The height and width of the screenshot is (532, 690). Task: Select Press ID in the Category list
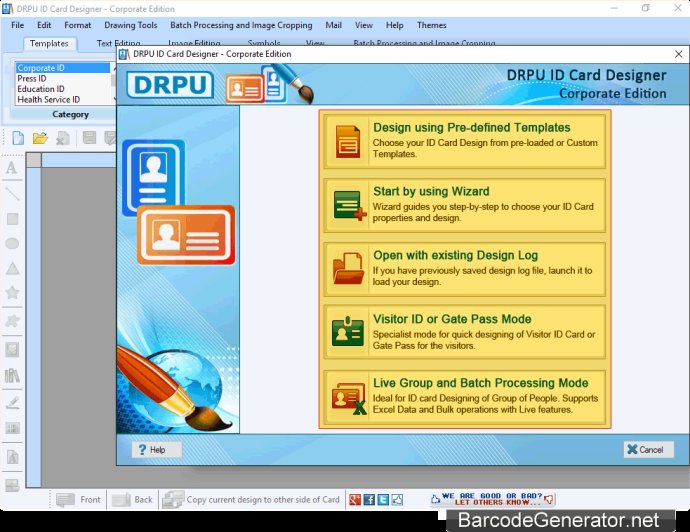[62, 78]
